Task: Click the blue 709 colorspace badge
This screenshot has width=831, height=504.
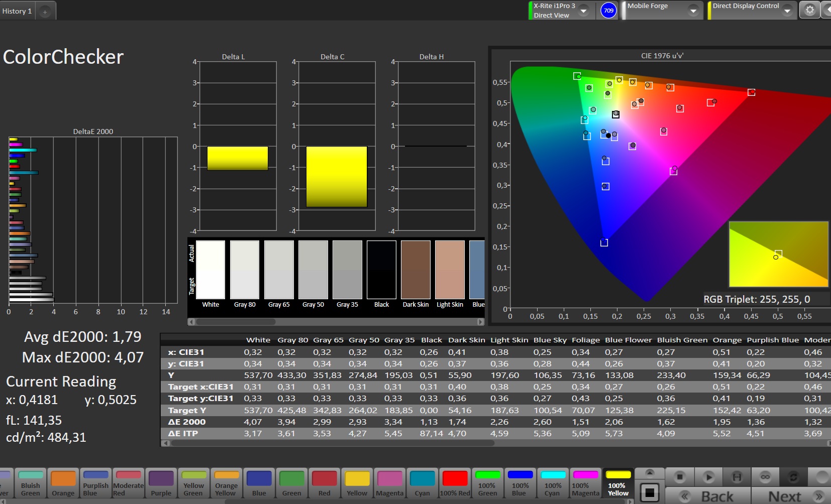Action: click(608, 10)
